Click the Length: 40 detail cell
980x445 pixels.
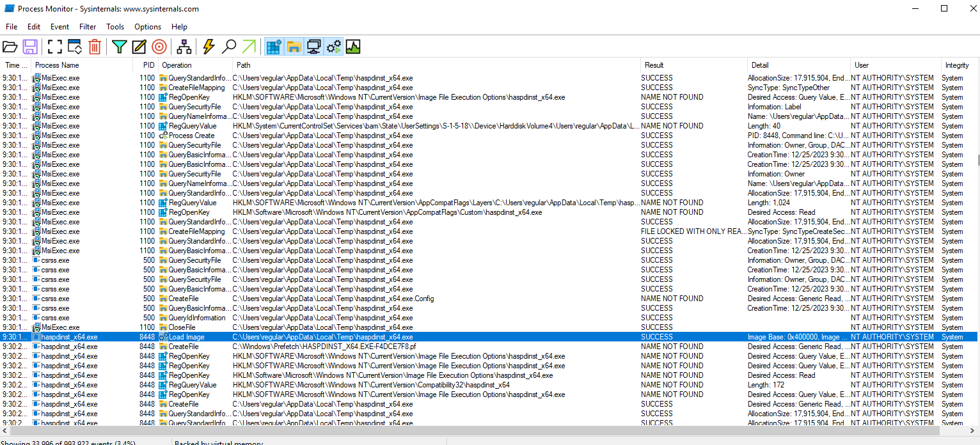click(764, 126)
